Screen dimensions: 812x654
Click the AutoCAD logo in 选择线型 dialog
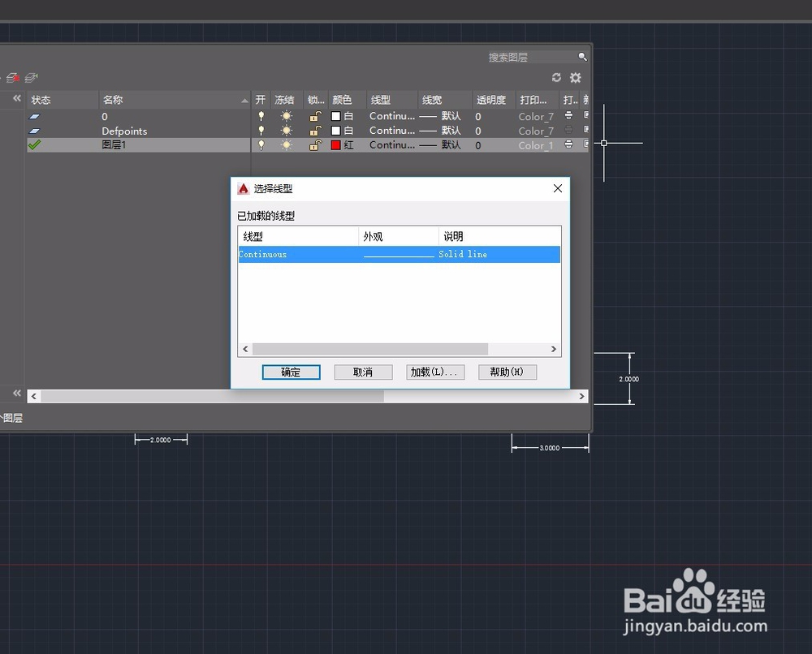(x=244, y=189)
